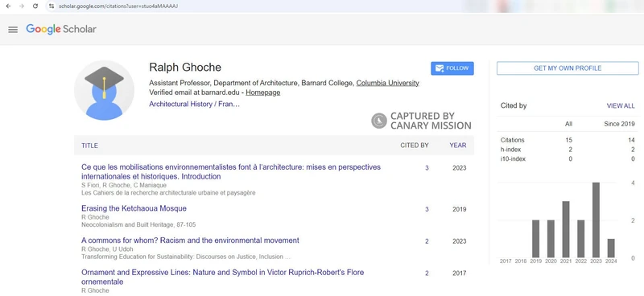The height and width of the screenshot is (296, 644).
Task: Open 'Ce que les mobilisations environnementalistes' article
Action: pos(231,172)
